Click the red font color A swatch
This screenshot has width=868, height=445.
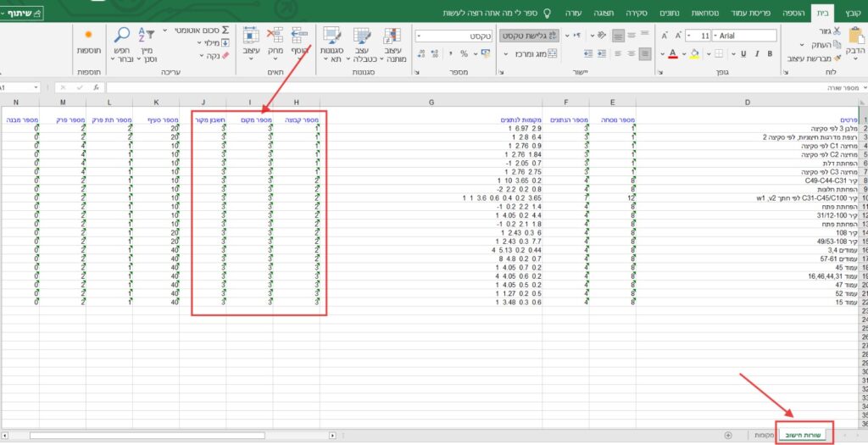click(673, 54)
